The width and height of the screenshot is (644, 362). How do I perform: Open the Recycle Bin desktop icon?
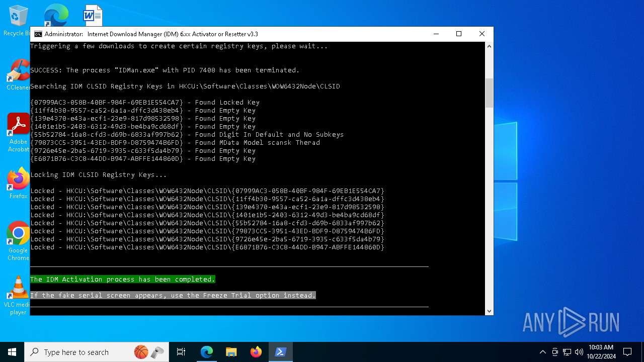point(18,21)
